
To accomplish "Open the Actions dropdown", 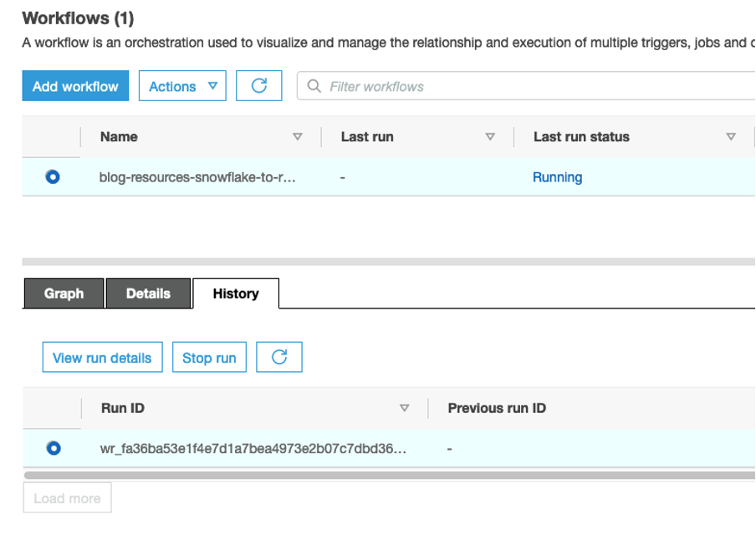I will click(182, 86).
